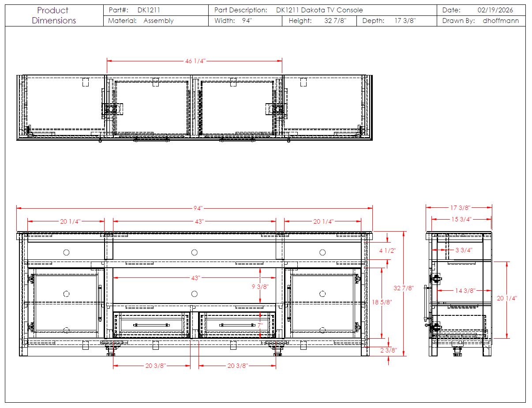Screen dimensions: 532x408
Task: Click the cable hole in top center panel
Action: click(194, 252)
